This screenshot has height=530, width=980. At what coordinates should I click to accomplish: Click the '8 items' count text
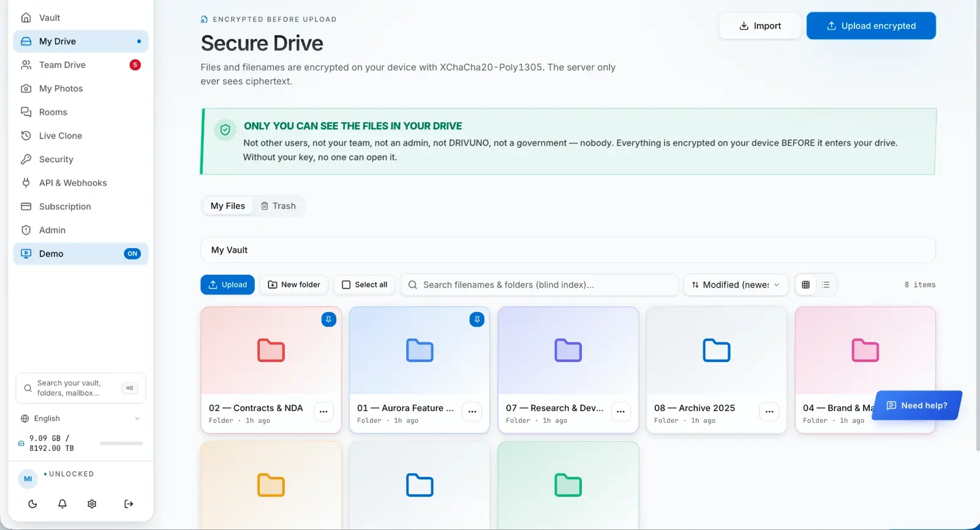920,285
